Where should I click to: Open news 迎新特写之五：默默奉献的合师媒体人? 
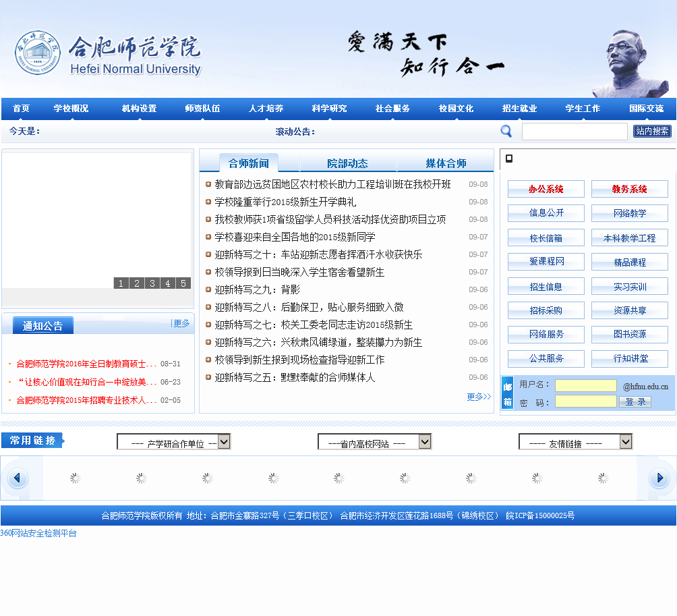pyautogui.click(x=295, y=377)
